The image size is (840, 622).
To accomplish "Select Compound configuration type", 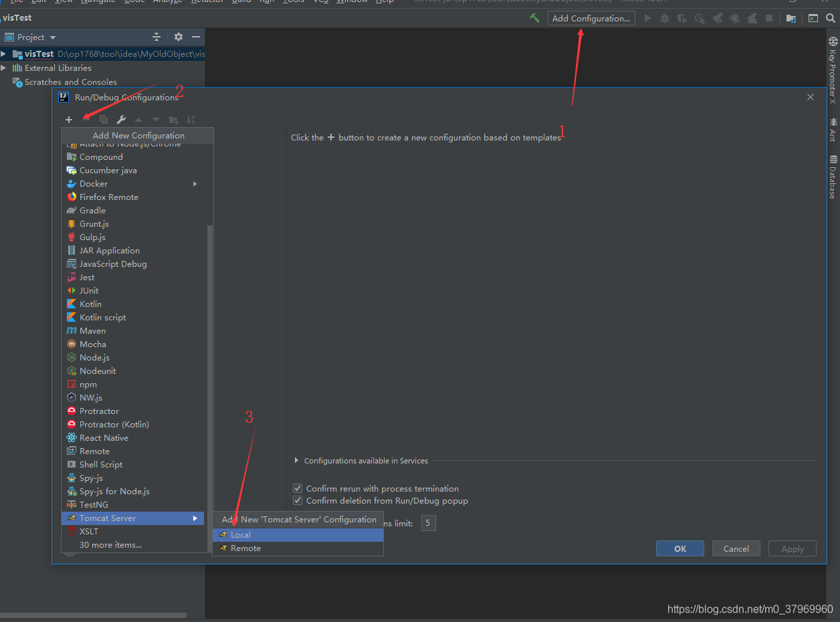I will point(133,157).
